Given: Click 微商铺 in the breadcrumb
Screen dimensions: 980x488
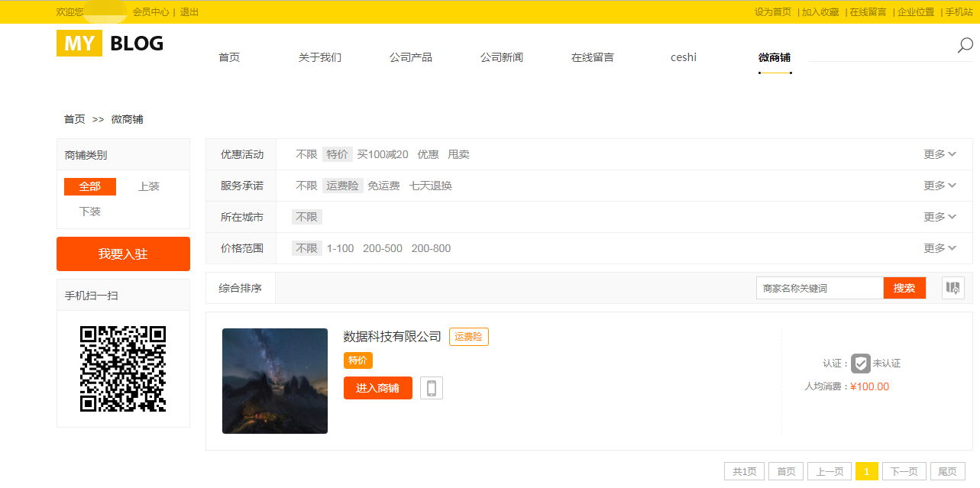Looking at the screenshot, I should coord(128,119).
